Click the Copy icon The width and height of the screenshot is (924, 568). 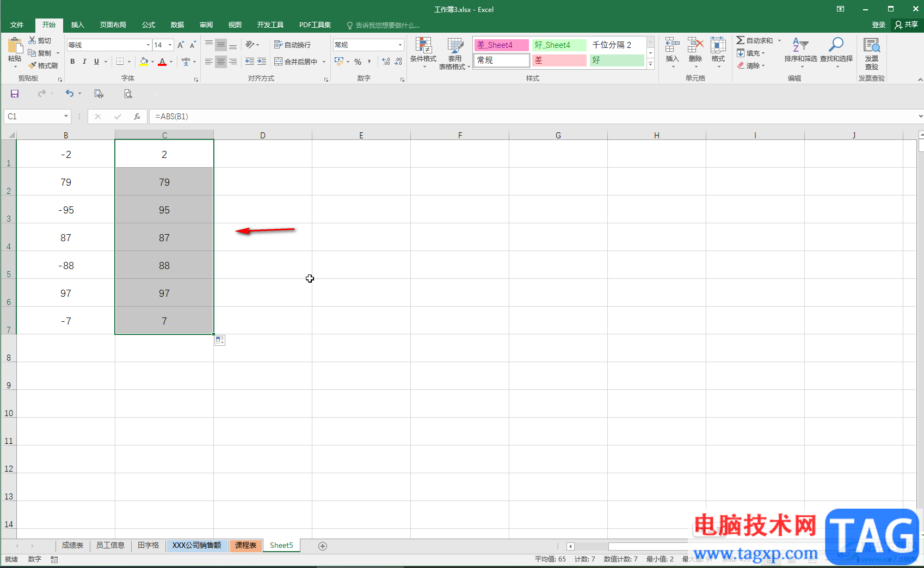[32, 53]
